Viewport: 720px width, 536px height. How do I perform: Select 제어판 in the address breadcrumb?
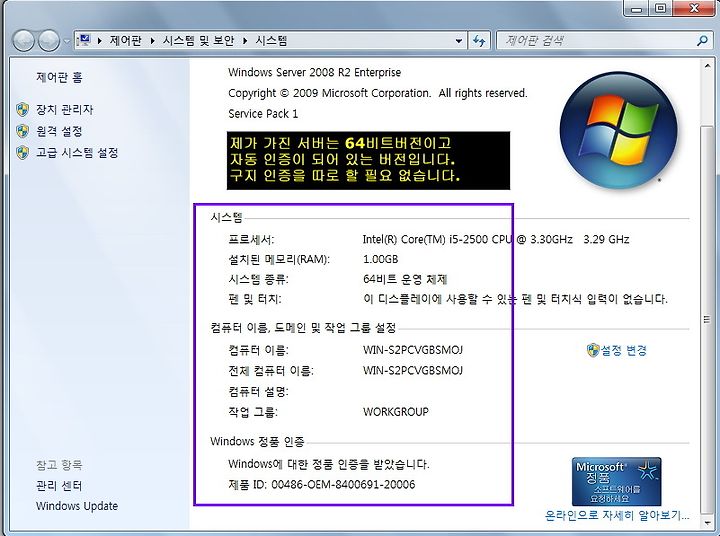[x=125, y=40]
